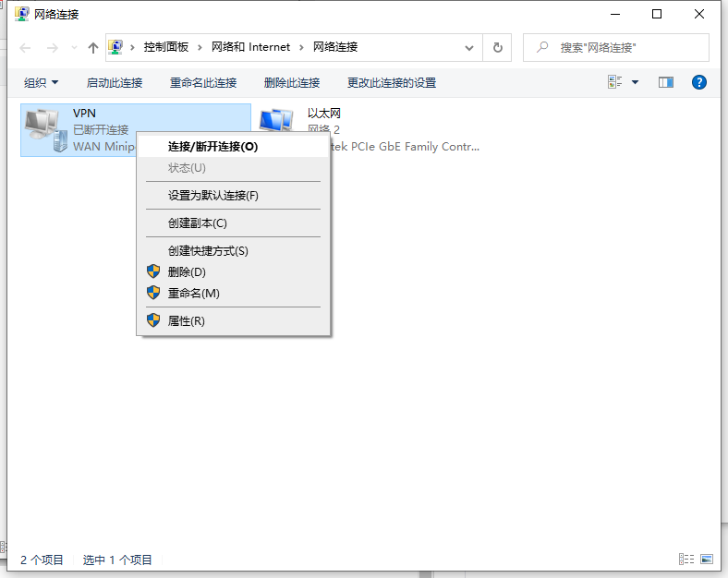Click the Back navigation arrow
The image size is (728, 578).
[25, 48]
